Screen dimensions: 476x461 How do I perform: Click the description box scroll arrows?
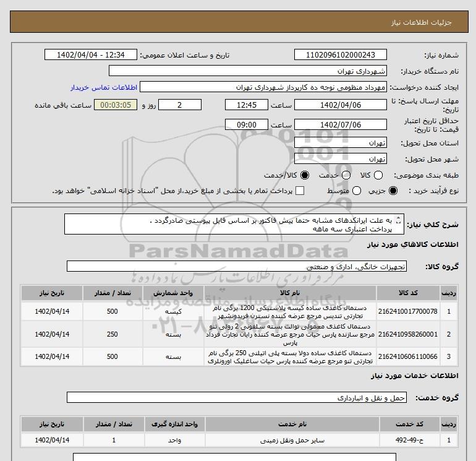(399, 220)
